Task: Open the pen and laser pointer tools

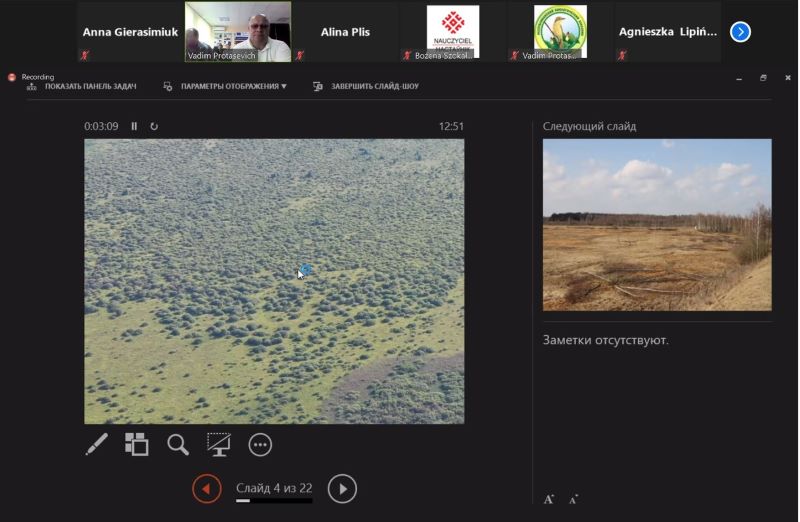Action: point(96,445)
